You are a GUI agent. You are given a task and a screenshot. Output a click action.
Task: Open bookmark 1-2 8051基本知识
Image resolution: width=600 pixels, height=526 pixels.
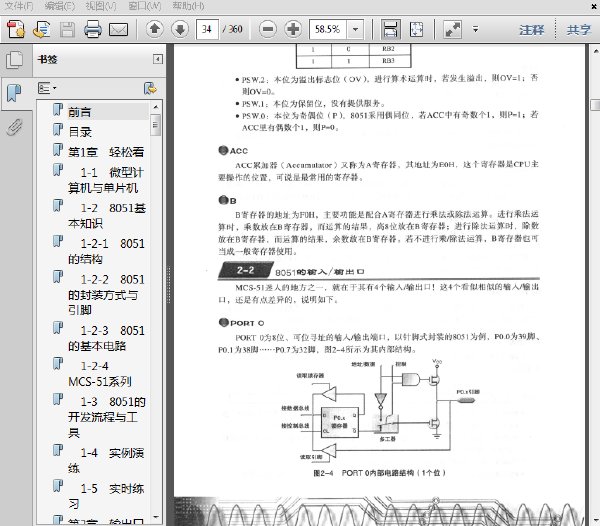(x=107, y=215)
